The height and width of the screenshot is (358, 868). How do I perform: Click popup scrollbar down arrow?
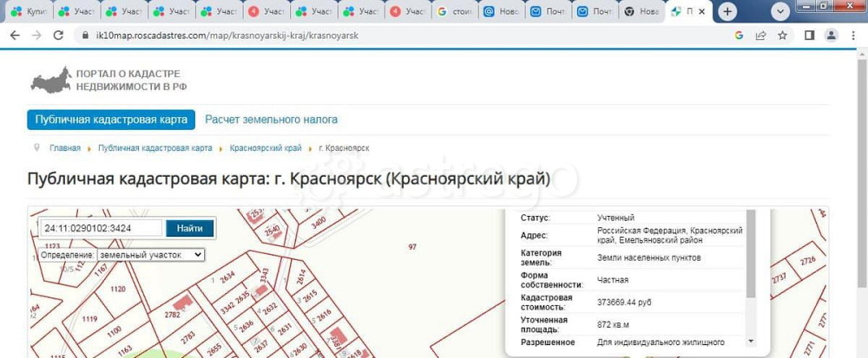tap(751, 341)
